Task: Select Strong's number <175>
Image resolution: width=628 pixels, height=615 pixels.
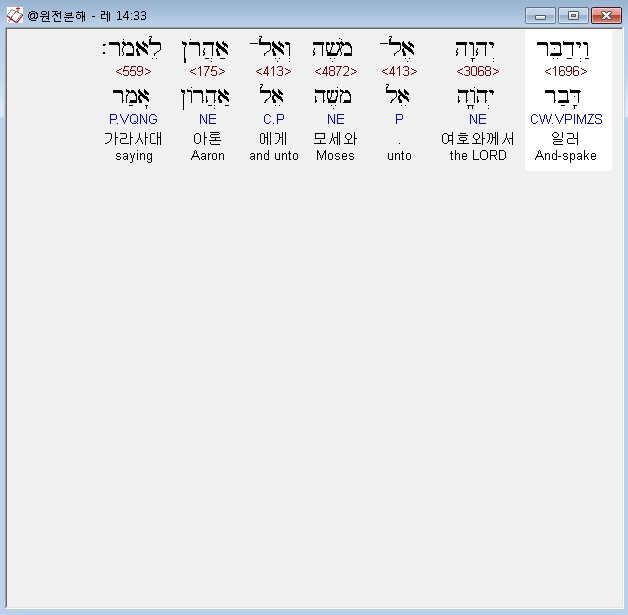Action: [207, 71]
